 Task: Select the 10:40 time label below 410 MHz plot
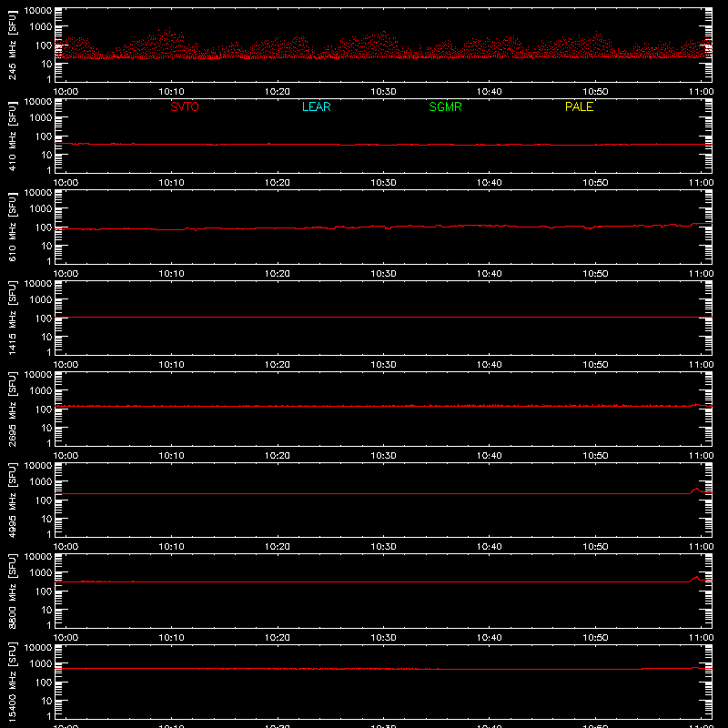click(x=489, y=183)
